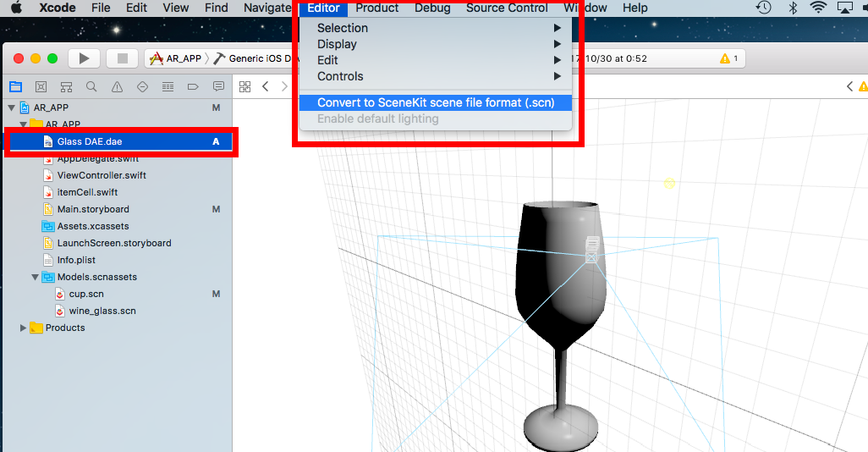Viewport: 868px width, 452px height.
Task: Open the related items grid menu
Action: coord(244,86)
